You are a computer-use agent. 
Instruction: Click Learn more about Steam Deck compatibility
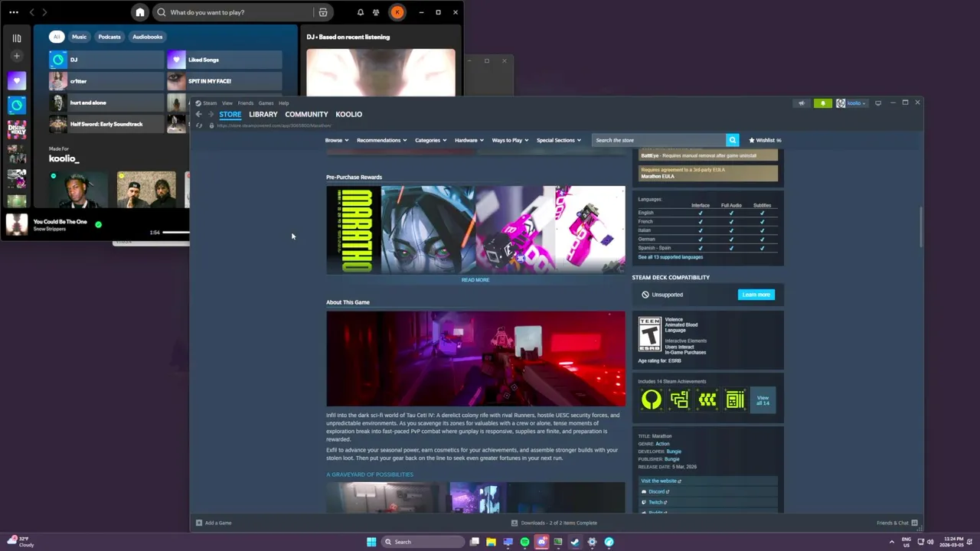coord(756,295)
